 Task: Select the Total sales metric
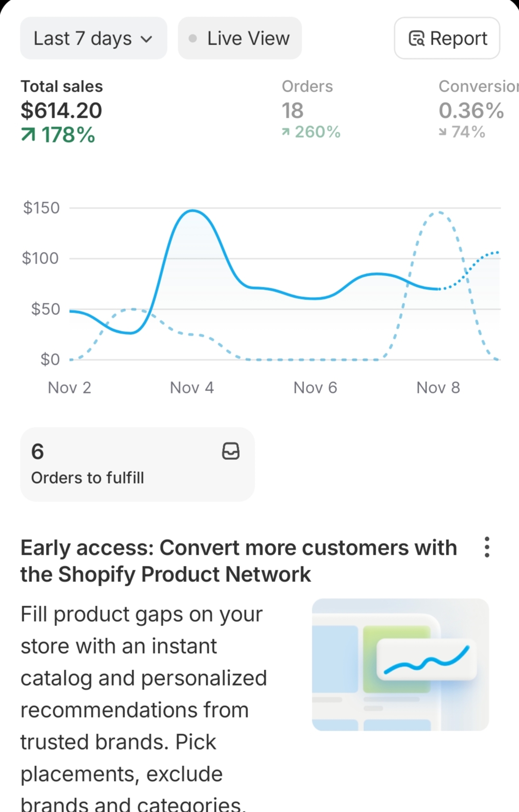61,110
